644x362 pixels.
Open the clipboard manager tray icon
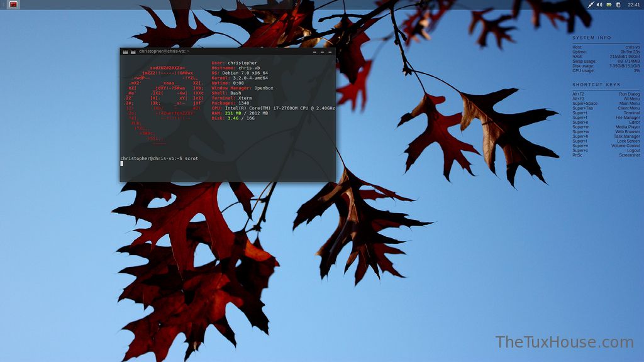[619, 4]
